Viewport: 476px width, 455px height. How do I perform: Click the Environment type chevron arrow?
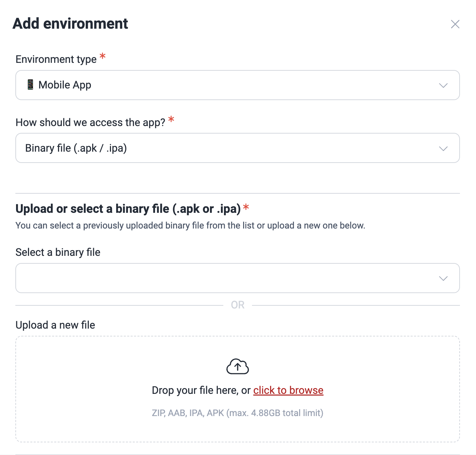coord(443,85)
